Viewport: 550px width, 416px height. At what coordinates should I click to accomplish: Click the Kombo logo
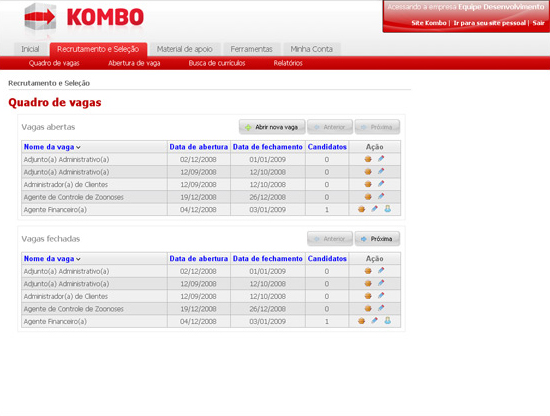pyautogui.click(x=84, y=18)
